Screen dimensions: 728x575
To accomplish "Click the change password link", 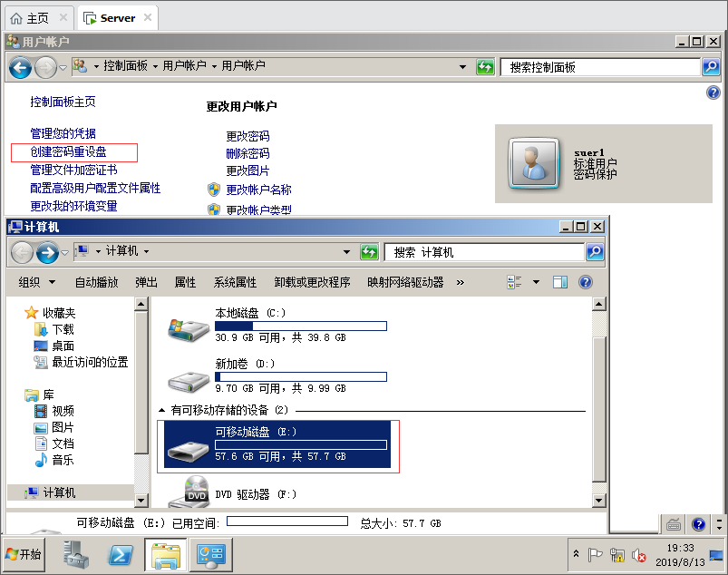I will click(248, 136).
